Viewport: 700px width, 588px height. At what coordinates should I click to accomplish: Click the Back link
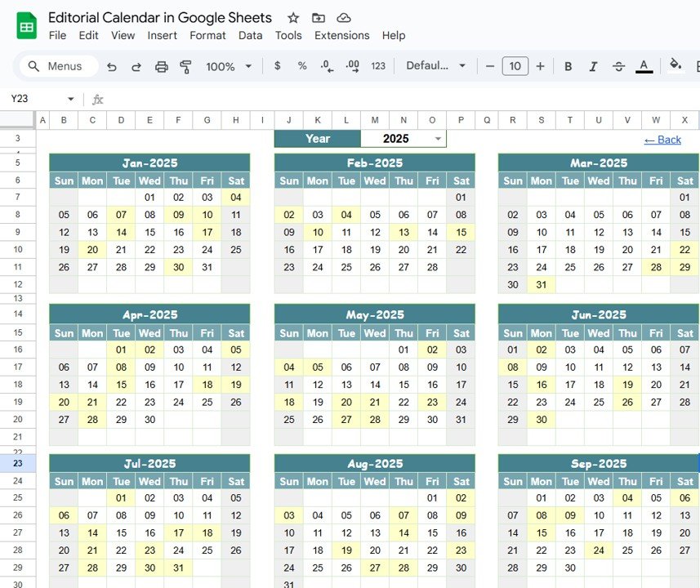[662, 140]
